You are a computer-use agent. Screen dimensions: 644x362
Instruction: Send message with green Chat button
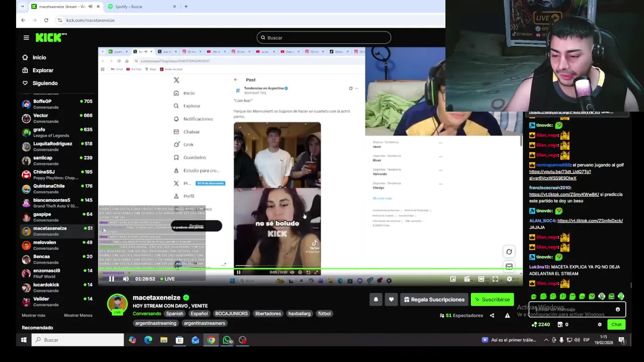[x=616, y=325]
